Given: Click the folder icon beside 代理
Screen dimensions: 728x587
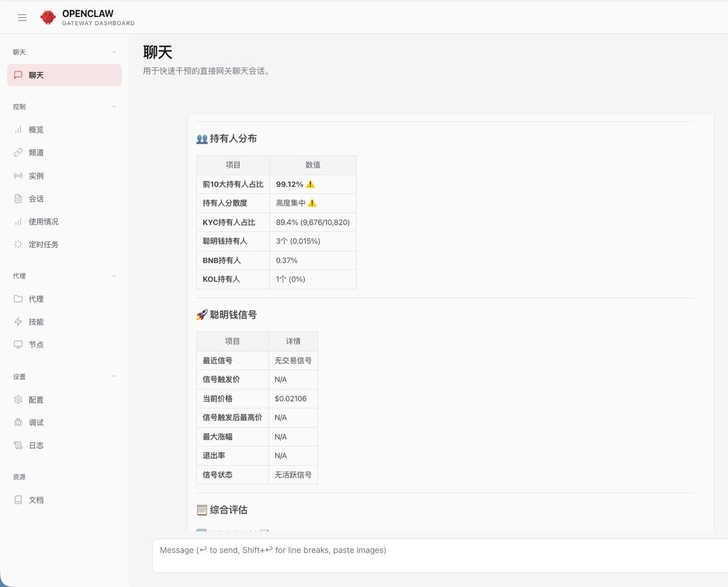Looking at the screenshot, I should [x=18, y=299].
